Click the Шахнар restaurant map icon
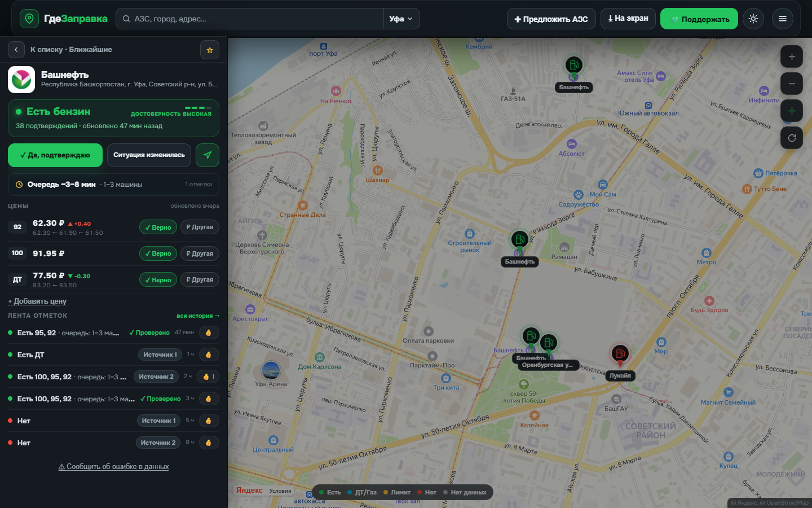812x508 pixels. (x=377, y=170)
